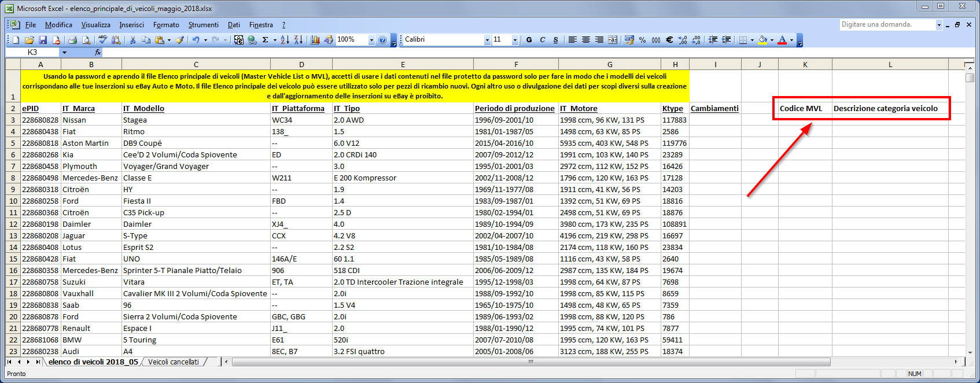Open Excel Help question mark icon

pos(382,40)
